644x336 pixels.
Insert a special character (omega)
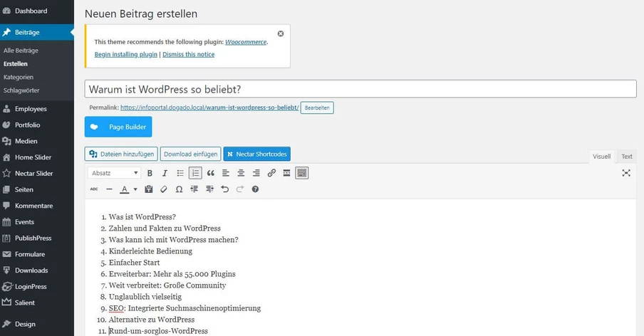pos(179,189)
